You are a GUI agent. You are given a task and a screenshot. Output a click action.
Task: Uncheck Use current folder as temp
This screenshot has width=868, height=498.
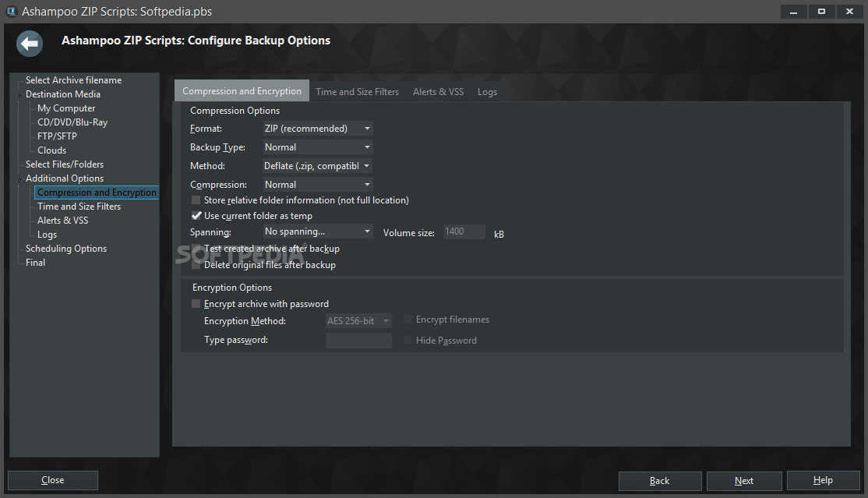coord(196,215)
